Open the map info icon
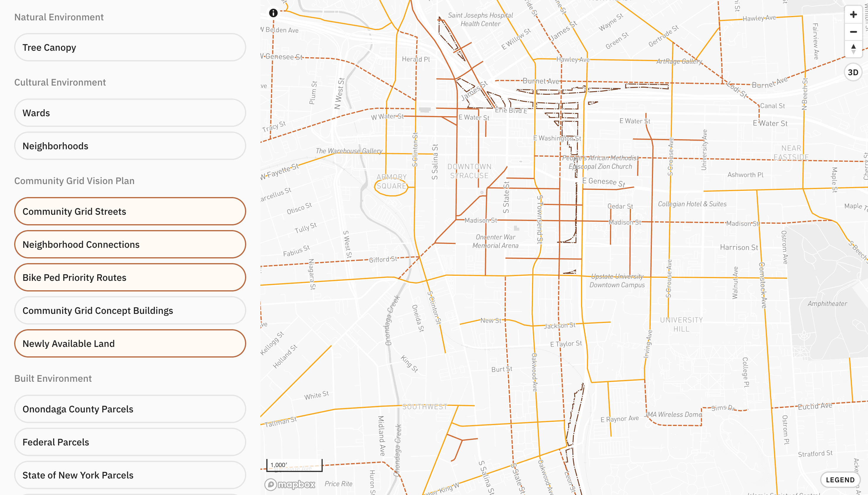 [273, 13]
